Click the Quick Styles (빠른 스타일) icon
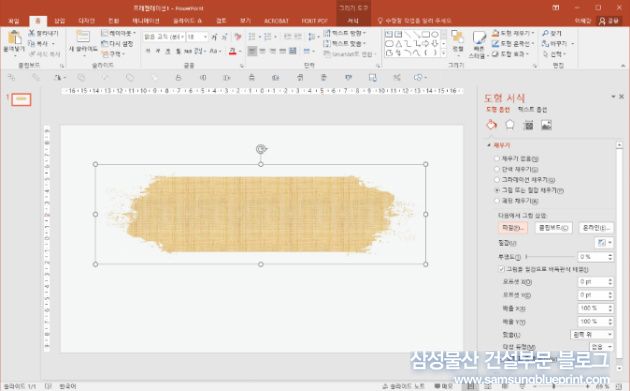 click(x=479, y=38)
